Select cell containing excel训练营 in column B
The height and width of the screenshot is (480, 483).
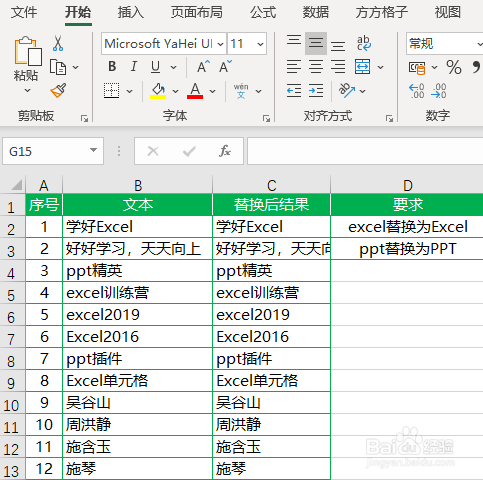[137, 293]
